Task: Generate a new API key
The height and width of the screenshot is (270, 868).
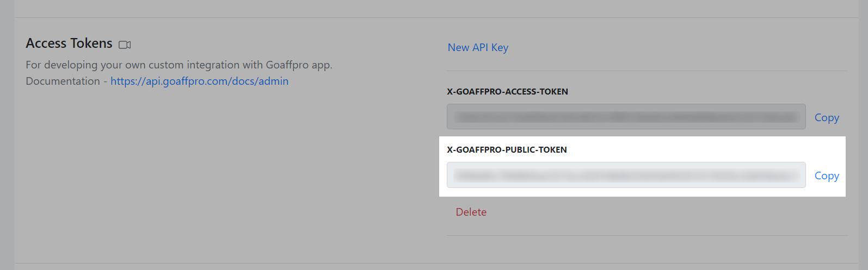Action: [478, 47]
